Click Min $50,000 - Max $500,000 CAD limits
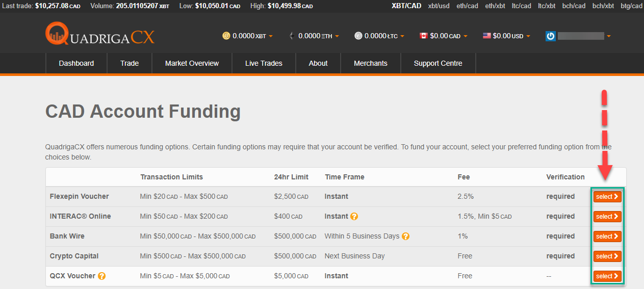 198,236
